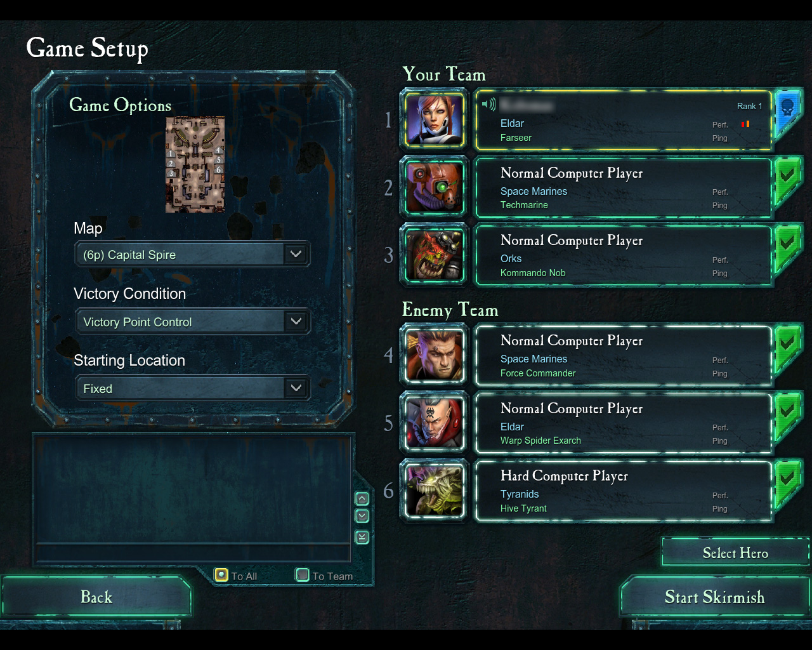812x650 pixels.
Task: Select the Warp Spider Exarch portrait
Action: (435, 423)
